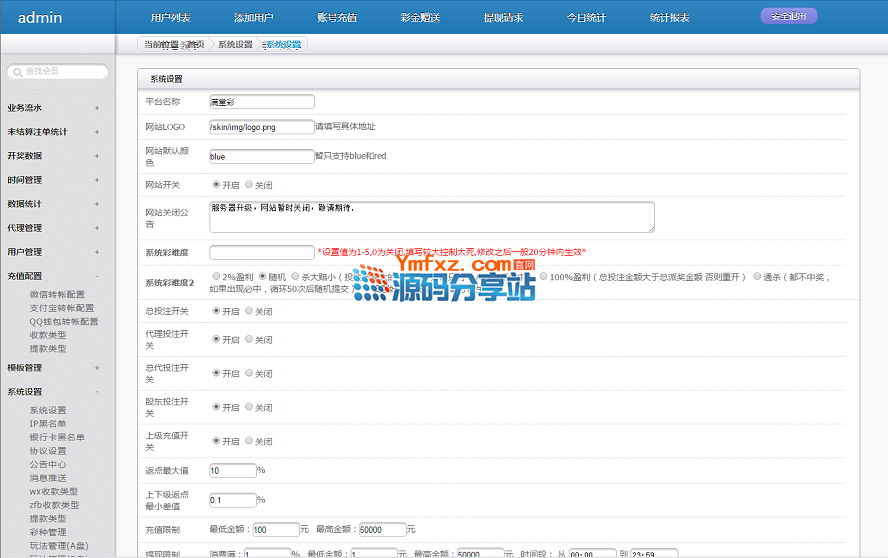Click the 系统彩难度 empty input field
888x558 pixels.
[x=261, y=252]
